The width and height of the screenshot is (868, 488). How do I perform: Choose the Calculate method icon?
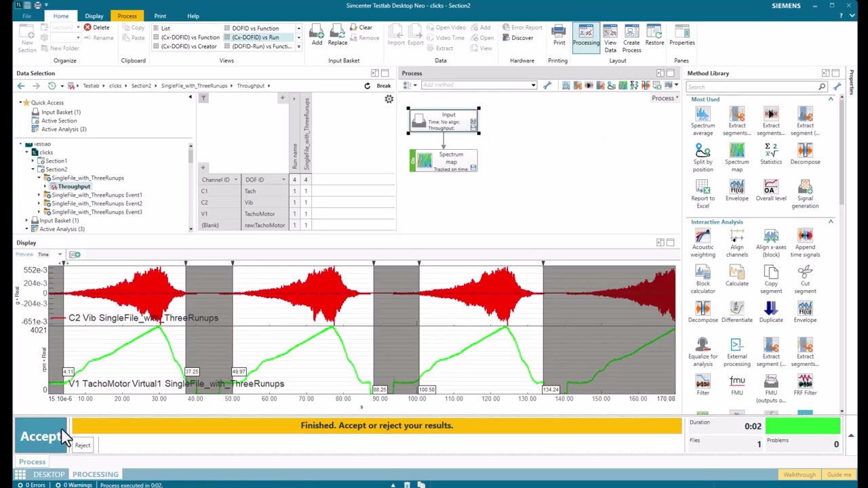[x=737, y=272]
